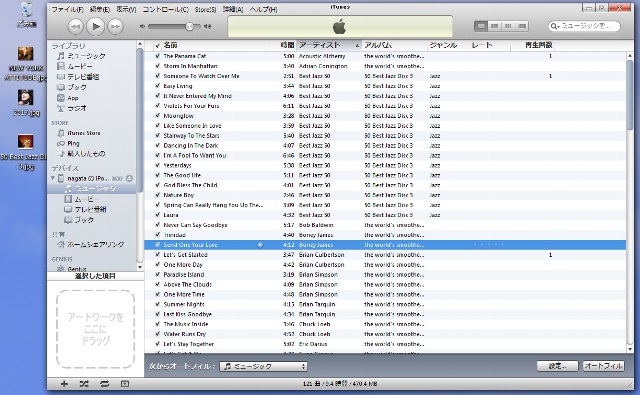This screenshot has height=395, width=640.
Task: Open the ファイル(F) menu
Action: 67,9
